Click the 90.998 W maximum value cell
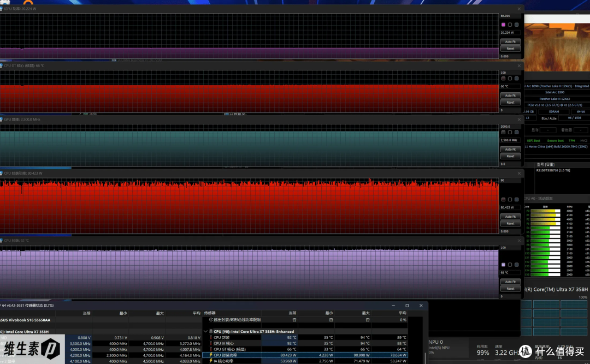 pyautogui.click(x=361, y=355)
